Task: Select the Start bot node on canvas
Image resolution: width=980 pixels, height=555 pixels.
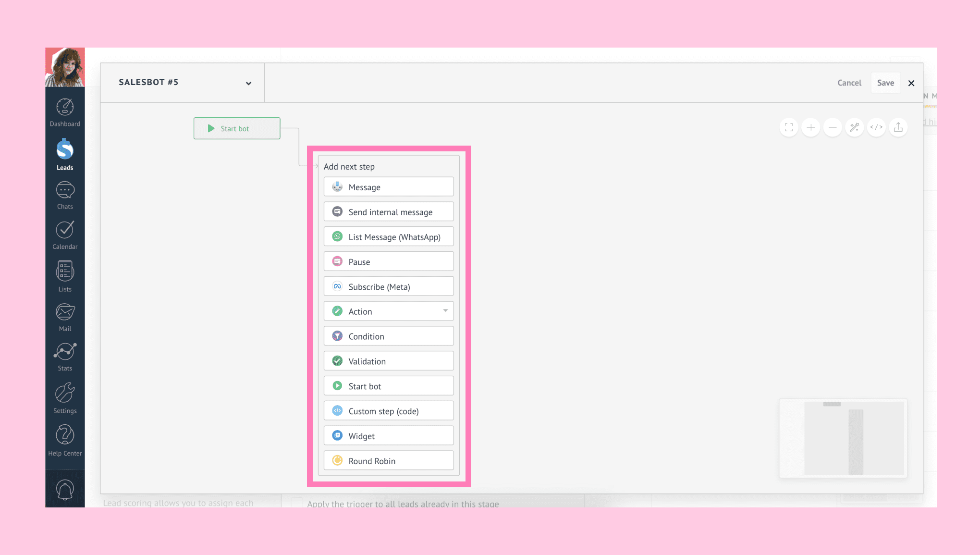Action: point(237,128)
